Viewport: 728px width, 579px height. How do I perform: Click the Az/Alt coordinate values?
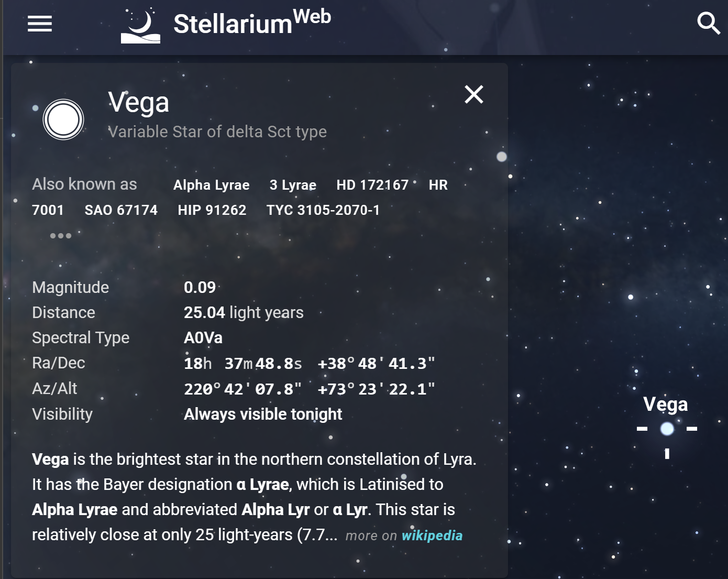[x=310, y=389]
